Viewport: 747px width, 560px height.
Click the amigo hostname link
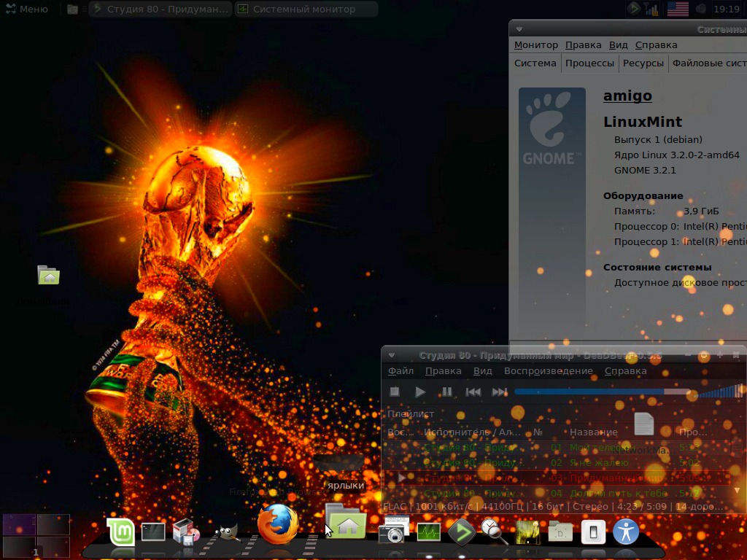click(x=627, y=96)
